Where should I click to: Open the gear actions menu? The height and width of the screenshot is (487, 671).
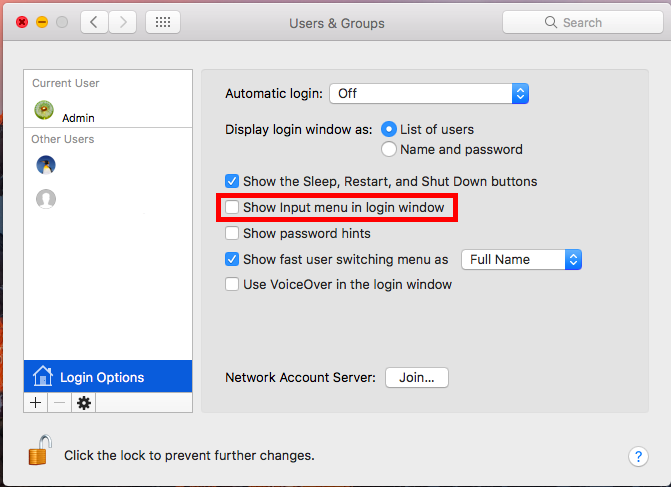[83, 403]
